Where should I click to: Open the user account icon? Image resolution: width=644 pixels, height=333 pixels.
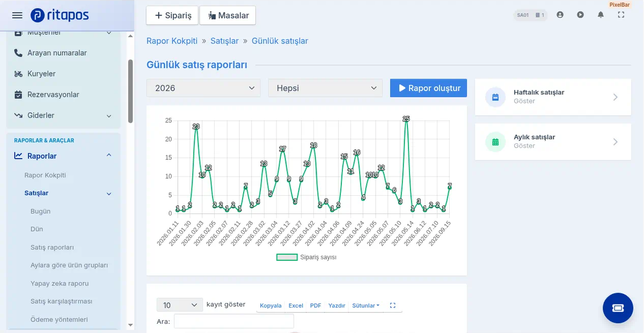point(560,15)
